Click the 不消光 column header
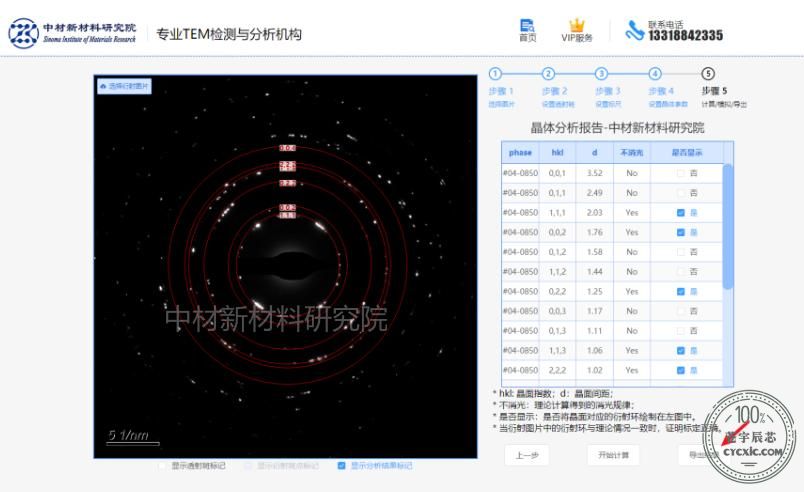Image resolution: width=804 pixels, height=492 pixels. [x=632, y=153]
